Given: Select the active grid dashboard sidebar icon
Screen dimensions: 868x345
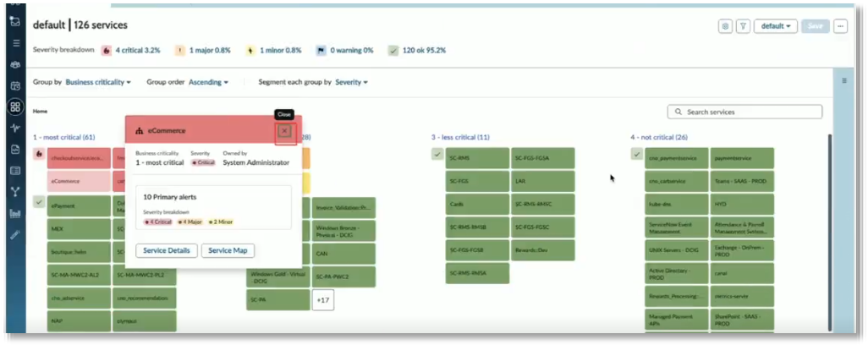Looking at the screenshot, I should [x=15, y=107].
